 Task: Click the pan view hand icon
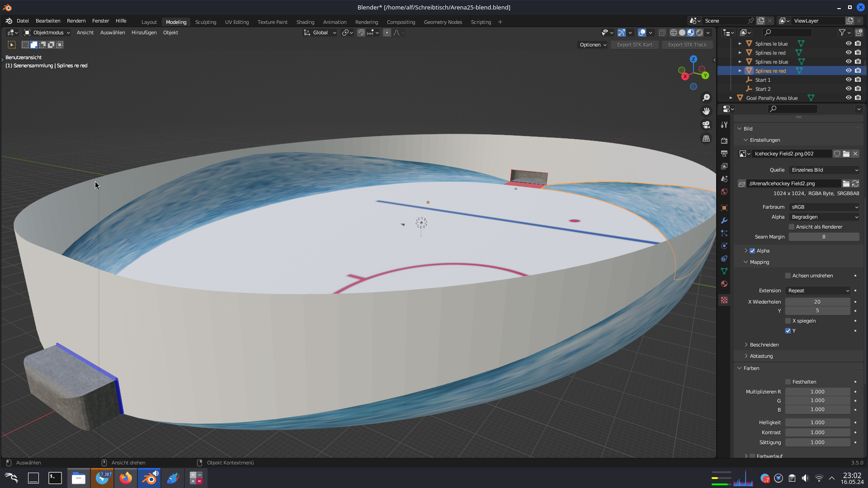[706, 111]
